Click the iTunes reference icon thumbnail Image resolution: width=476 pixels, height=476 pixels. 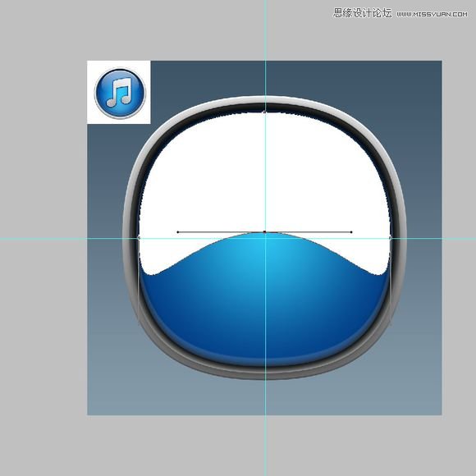119,92
